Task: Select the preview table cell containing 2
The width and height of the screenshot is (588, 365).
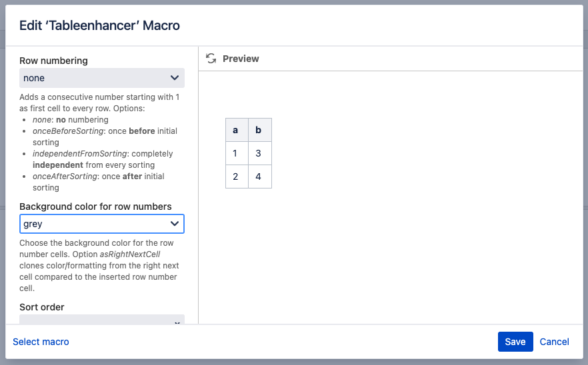Action: tap(236, 177)
